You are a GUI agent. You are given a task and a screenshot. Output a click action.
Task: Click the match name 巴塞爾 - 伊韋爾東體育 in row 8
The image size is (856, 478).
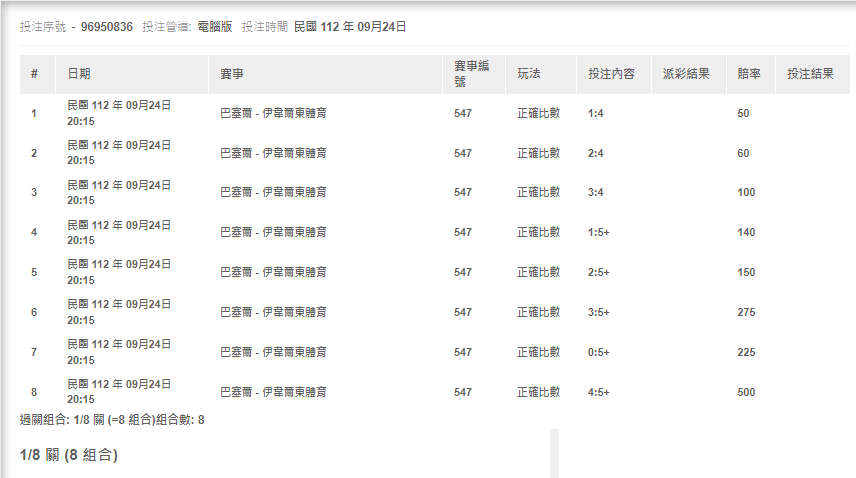[x=274, y=392]
